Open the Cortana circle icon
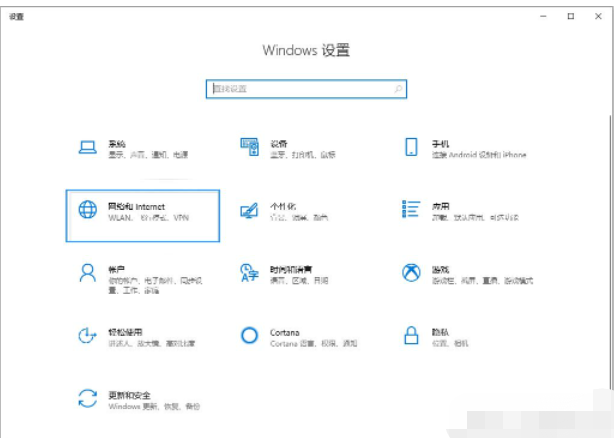Image resolution: width=614 pixels, height=438 pixels. click(249, 335)
